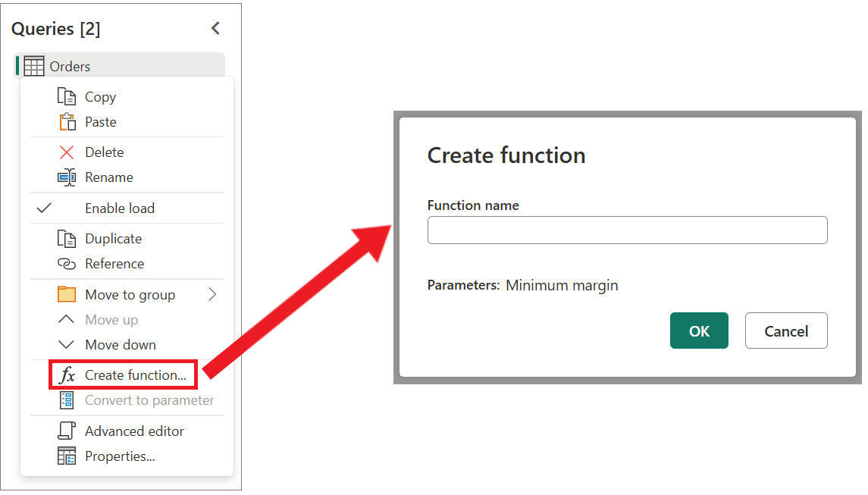Click the red Delete X icon
Viewport: 868px width, 495px height.
tap(67, 152)
